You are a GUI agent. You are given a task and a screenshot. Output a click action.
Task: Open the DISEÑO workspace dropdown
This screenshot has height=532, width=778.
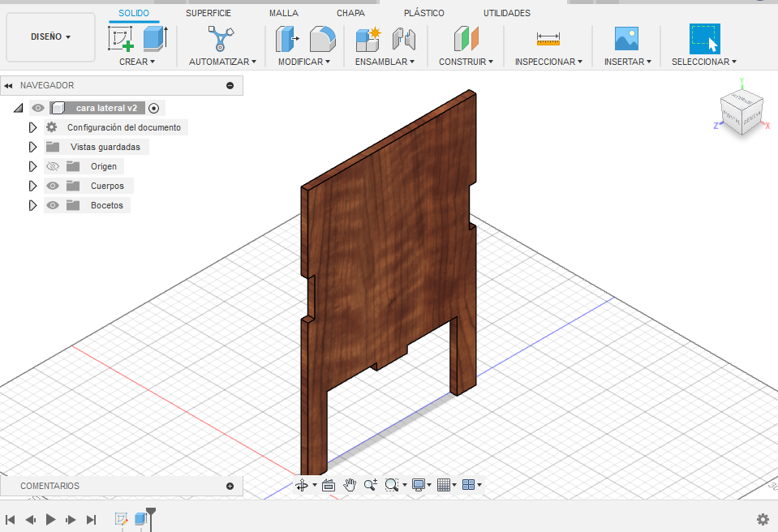tap(50, 37)
